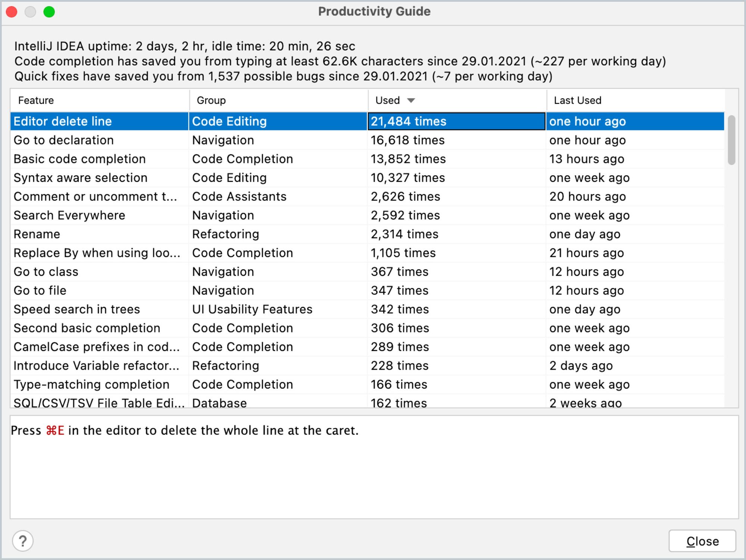
Task: Click the green zoom window button
Action: pos(49,12)
